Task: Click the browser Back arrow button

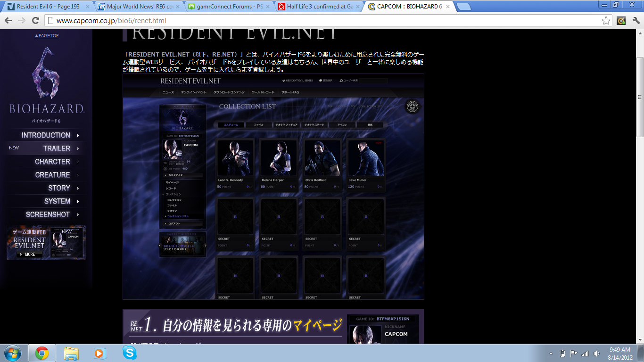Action: [8, 21]
